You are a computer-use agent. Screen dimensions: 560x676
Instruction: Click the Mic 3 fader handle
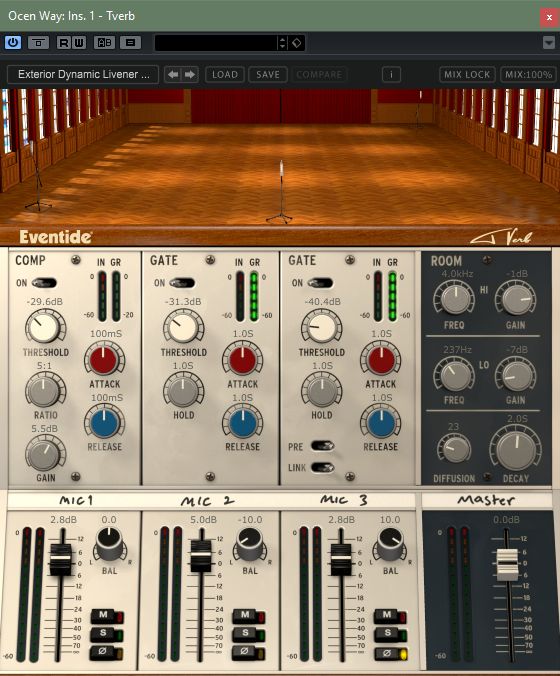click(341, 559)
